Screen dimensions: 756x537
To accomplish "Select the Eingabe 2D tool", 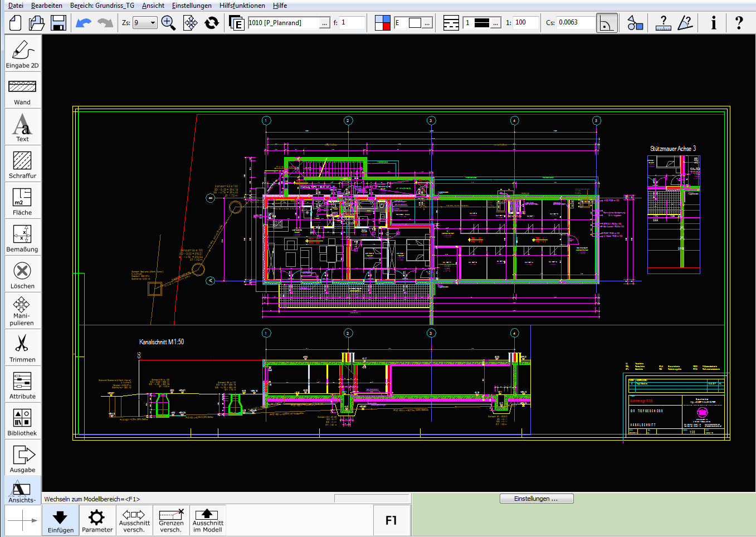I will (22, 53).
